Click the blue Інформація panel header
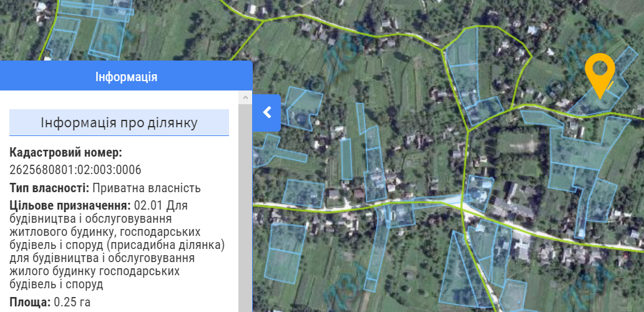Screen dimensions: 644x312 [126, 76]
